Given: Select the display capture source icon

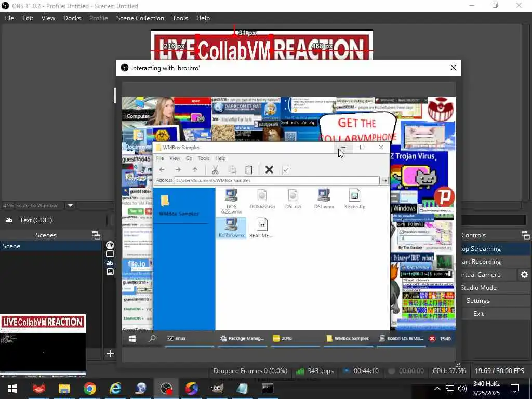Looking at the screenshot, I should 110,254.
